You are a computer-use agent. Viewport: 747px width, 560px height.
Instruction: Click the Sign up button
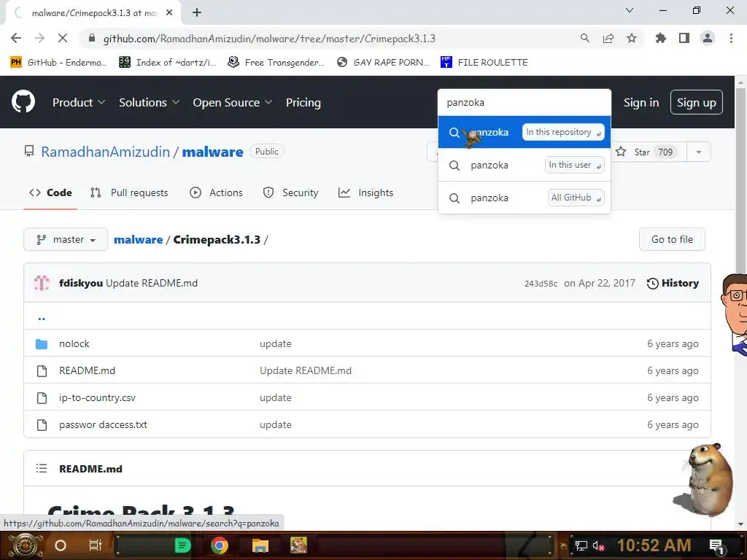(696, 102)
